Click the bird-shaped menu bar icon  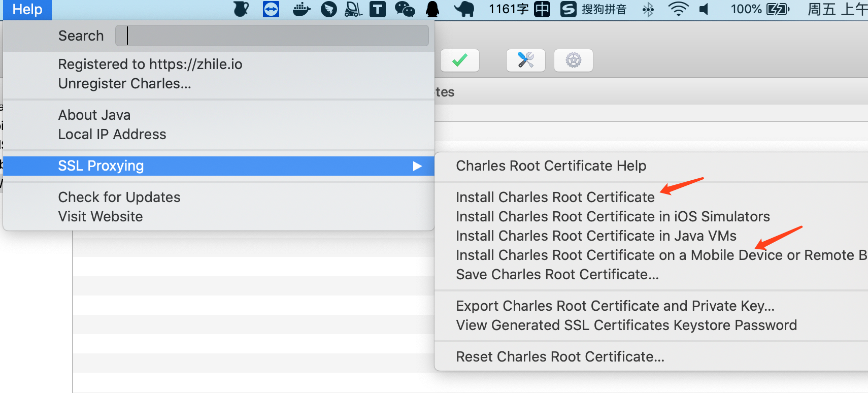pos(329,9)
